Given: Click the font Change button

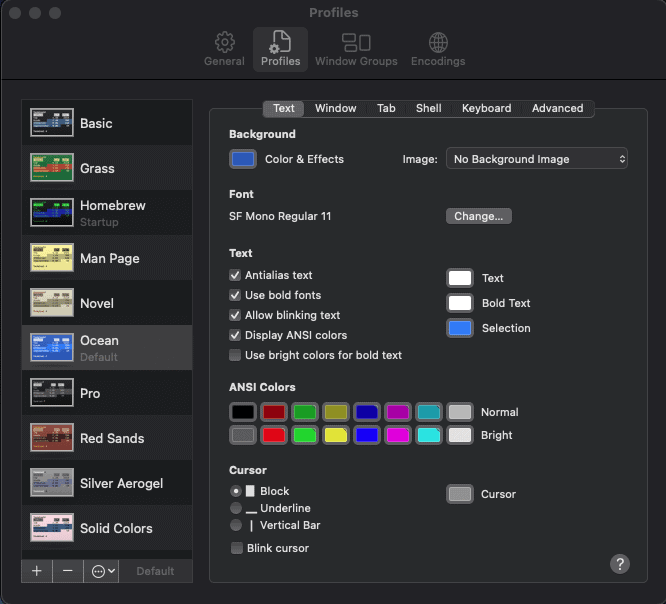Looking at the screenshot, I should (x=478, y=216).
